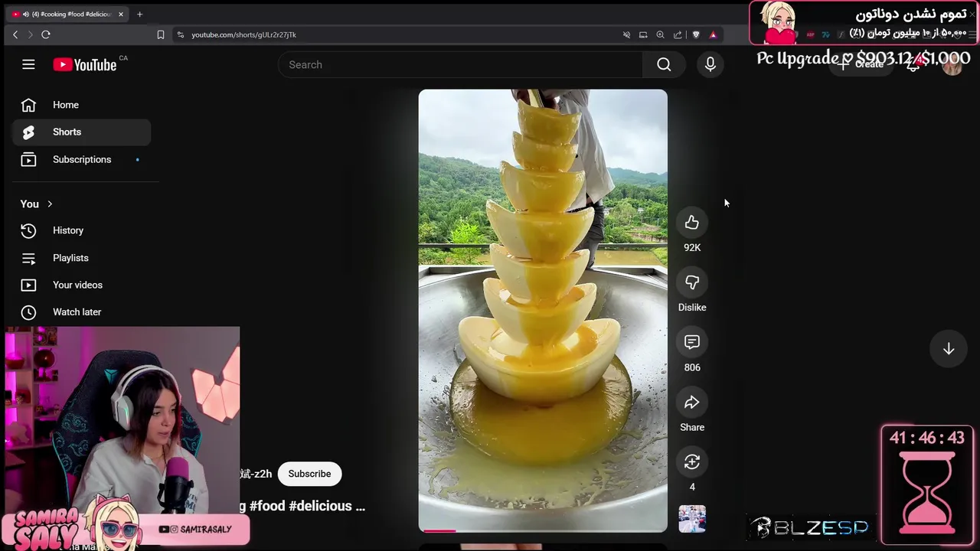Viewport: 980px width, 551px height.
Task: Click the Create button
Action: [861, 64]
